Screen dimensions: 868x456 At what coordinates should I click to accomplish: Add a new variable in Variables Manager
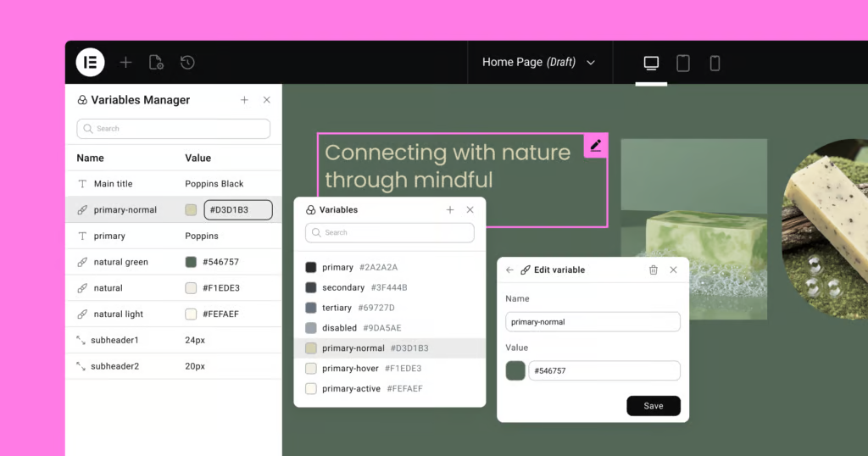(x=244, y=100)
